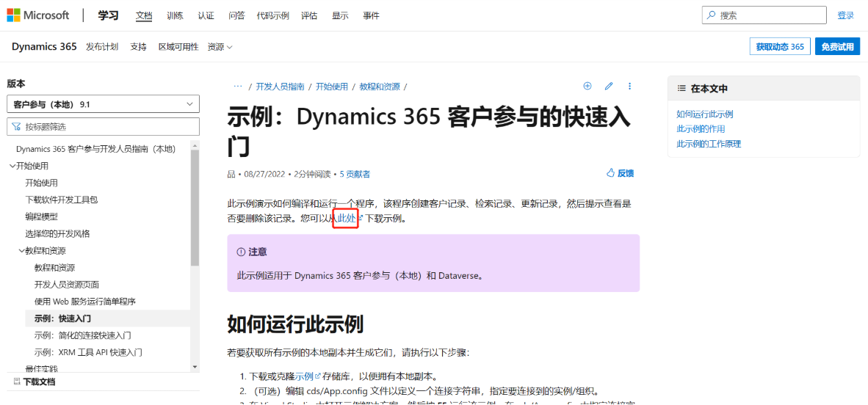The image size is (868, 405).
Task: Click the 按标题筛选 filter input
Action: [x=103, y=127]
